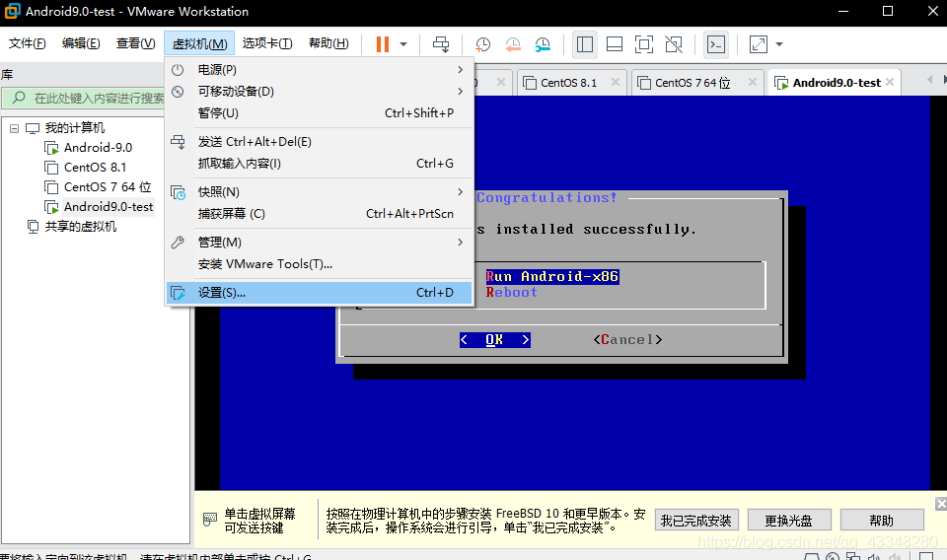Open the 选项卡(T) menu
Image resolution: width=947 pixels, height=560 pixels.
click(267, 43)
